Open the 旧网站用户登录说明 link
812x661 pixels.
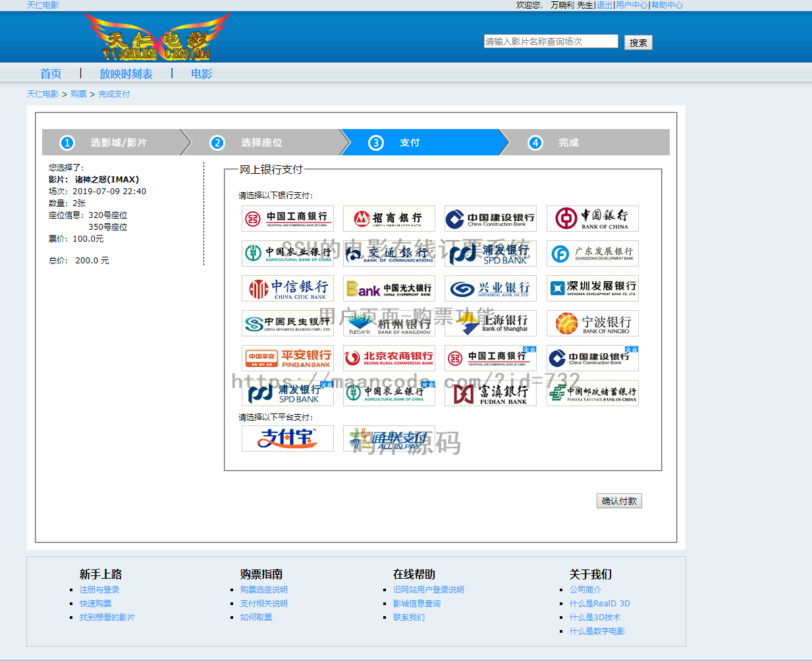pos(429,590)
